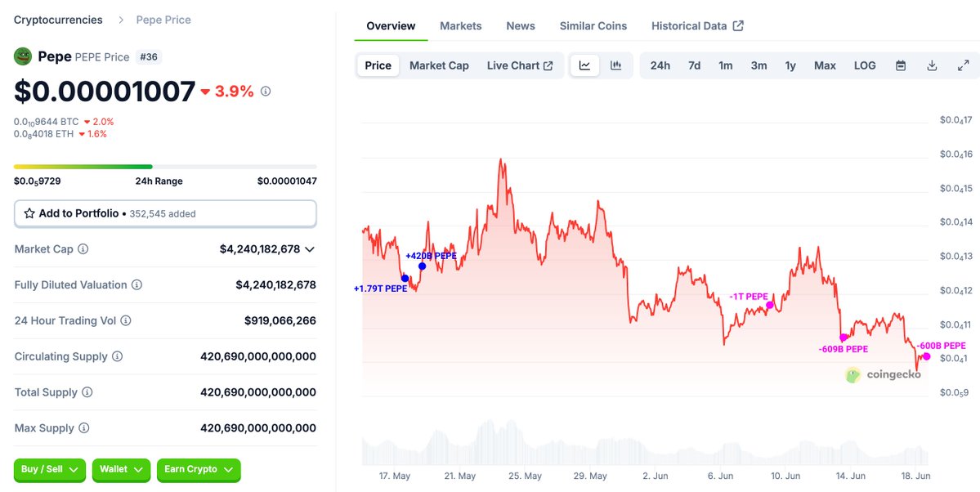Click the -1T PEPE chart marker
The width and height of the screenshot is (980, 492).
[x=769, y=305]
